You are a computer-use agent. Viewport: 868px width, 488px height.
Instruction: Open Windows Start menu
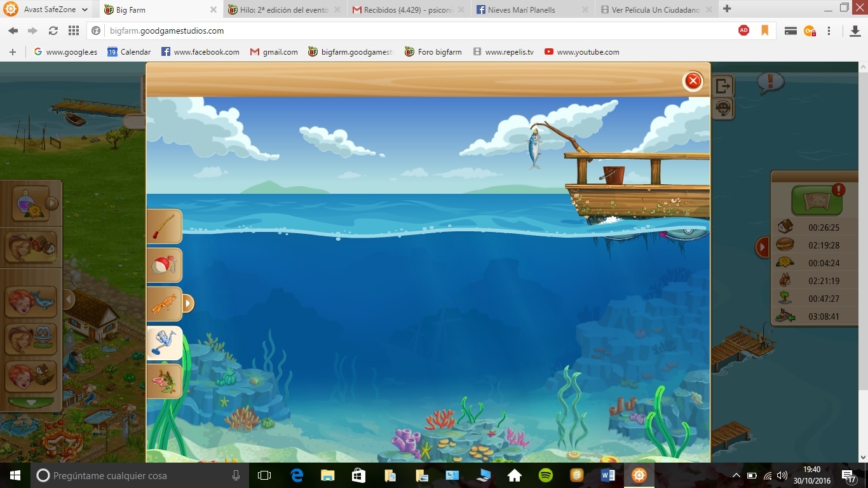pos(15,475)
